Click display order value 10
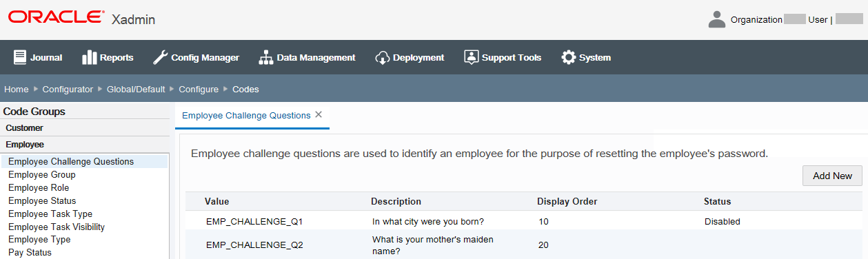Viewport: 868px width, 259px height. 544,222
